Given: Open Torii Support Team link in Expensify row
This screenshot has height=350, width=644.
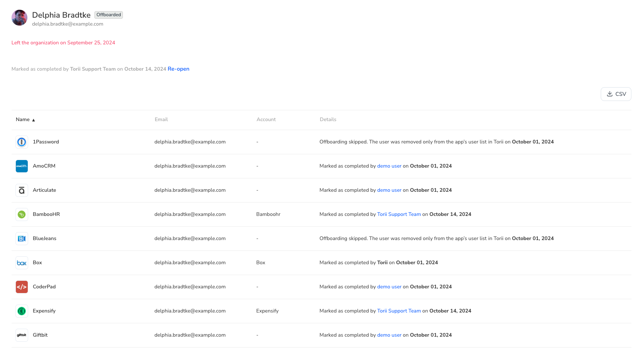Looking at the screenshot, I should coord(399,311).
